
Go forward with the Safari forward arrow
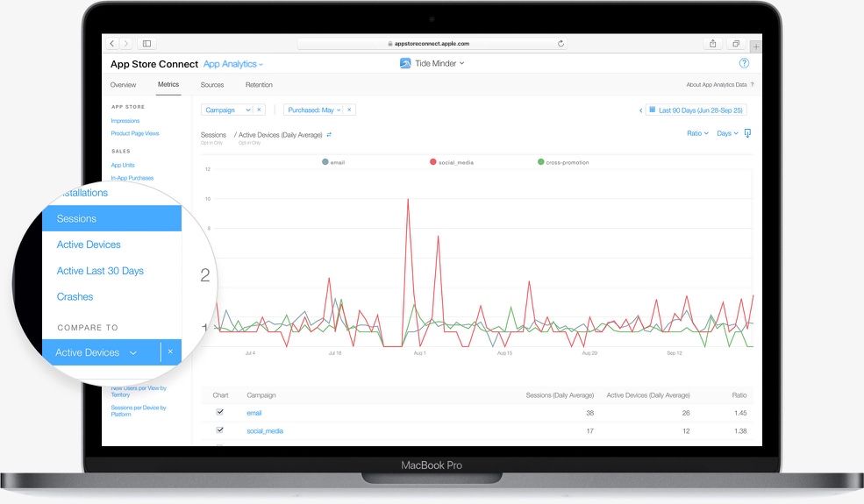click(126, 44)
